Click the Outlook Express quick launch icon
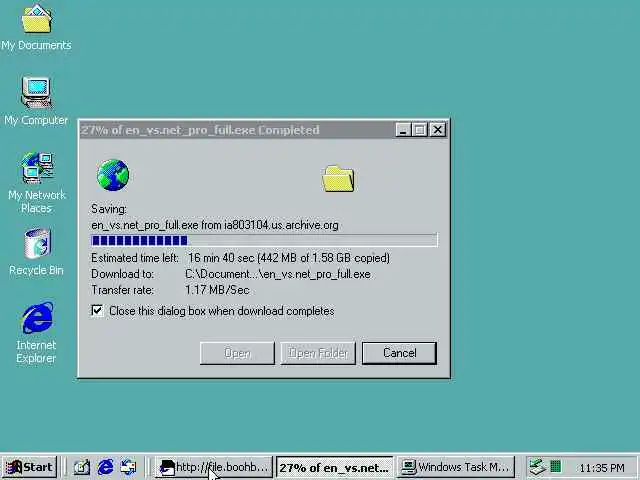Viewport: 640px width, 480px height. click(128, 467)
